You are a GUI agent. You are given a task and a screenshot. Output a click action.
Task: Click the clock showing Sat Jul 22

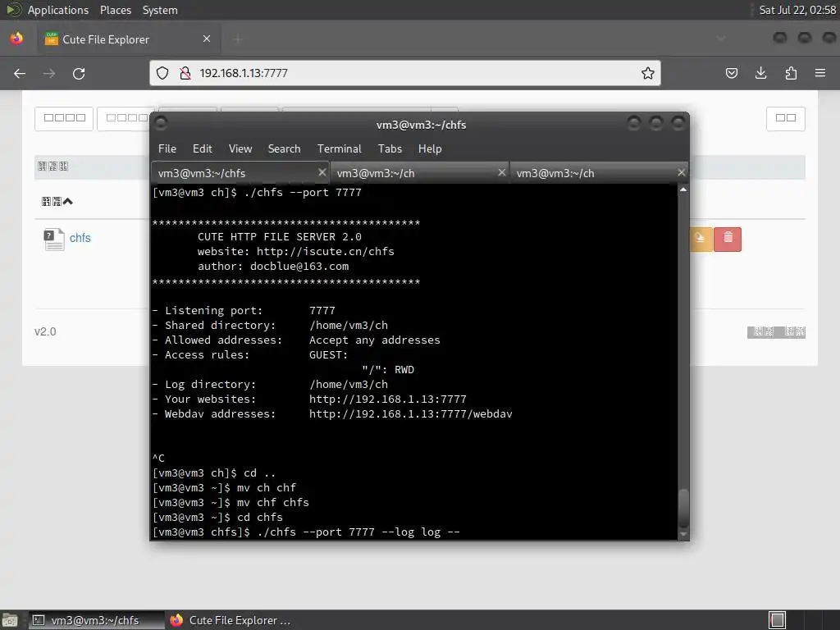[797, 10]
